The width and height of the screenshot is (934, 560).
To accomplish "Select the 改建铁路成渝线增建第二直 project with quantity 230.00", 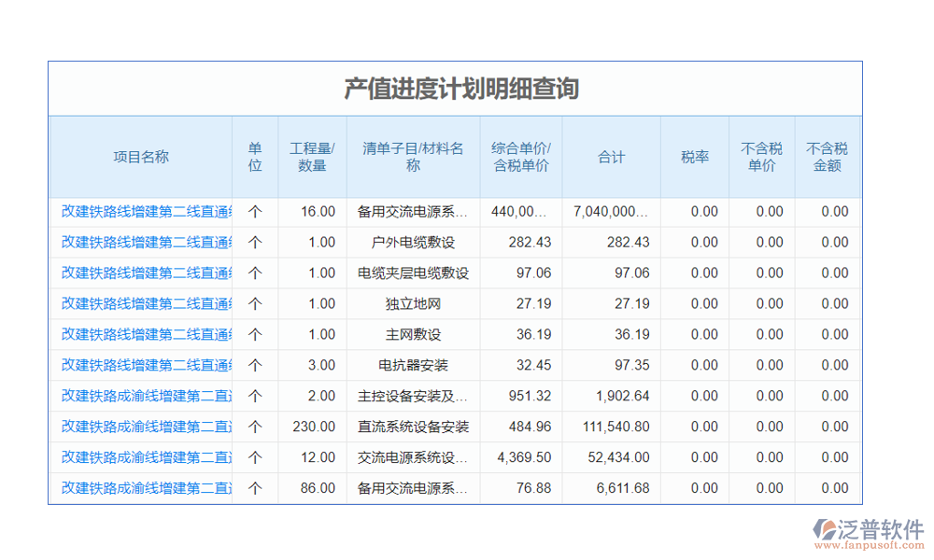I will click(x=142, y=427).
